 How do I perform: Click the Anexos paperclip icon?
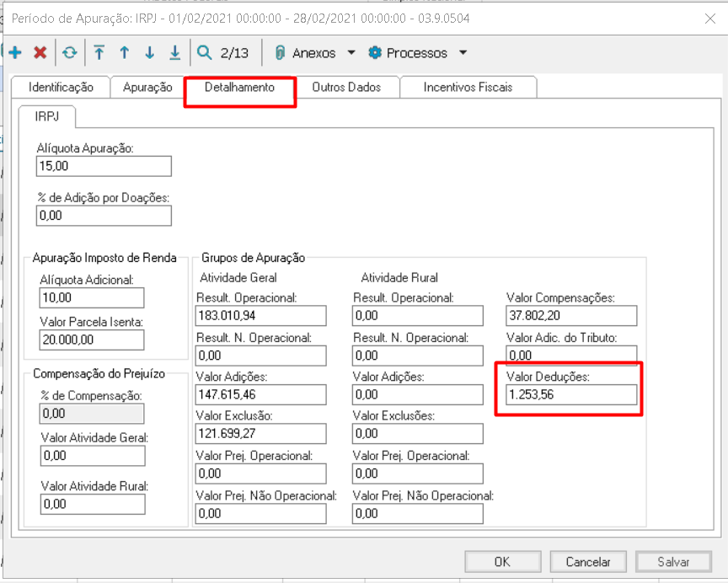tap(280, 52)
